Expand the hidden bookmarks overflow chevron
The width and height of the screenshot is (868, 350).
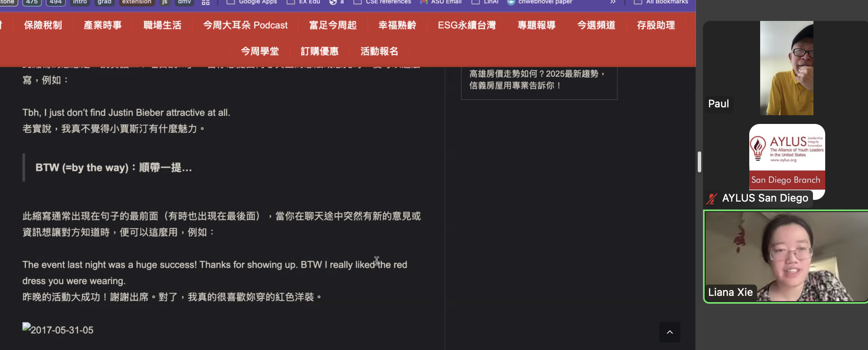click(613, 2)
